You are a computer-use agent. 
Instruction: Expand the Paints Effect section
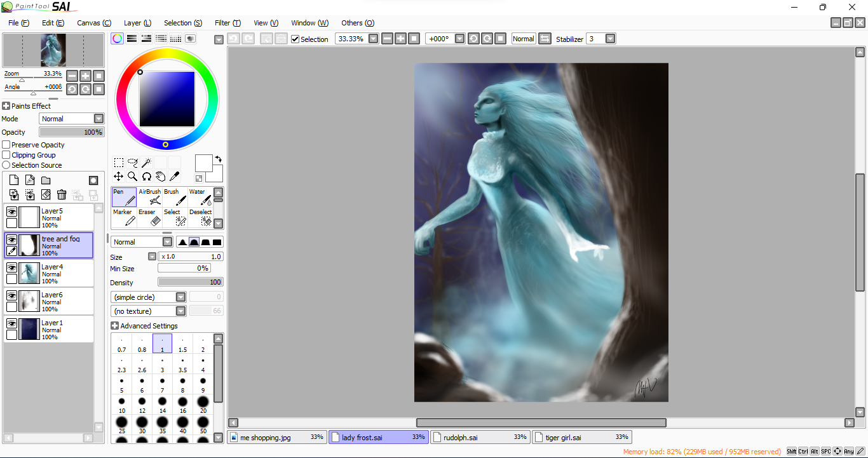6,106
